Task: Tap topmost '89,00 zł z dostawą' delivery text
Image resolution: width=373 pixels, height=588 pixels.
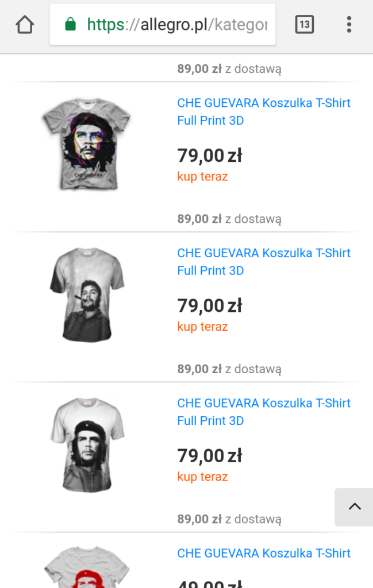Action: pos(229,69)
